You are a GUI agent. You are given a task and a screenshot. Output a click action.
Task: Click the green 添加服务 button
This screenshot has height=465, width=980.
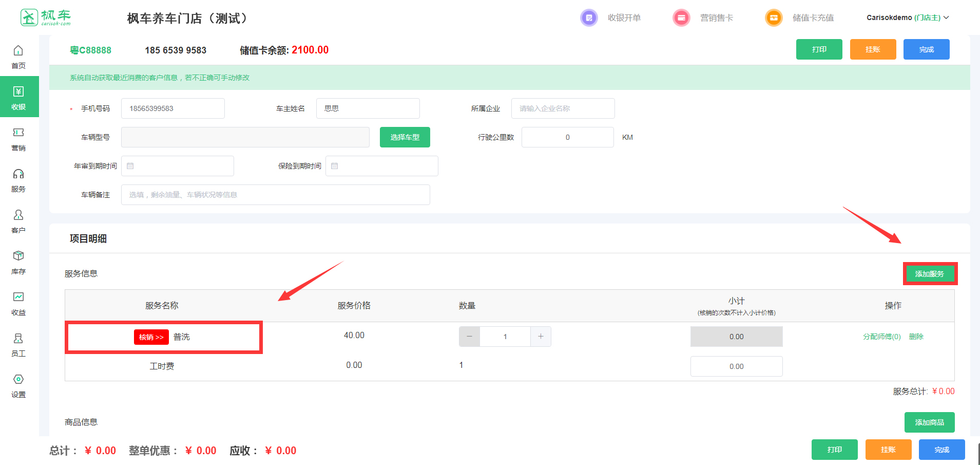click(929, 274)
